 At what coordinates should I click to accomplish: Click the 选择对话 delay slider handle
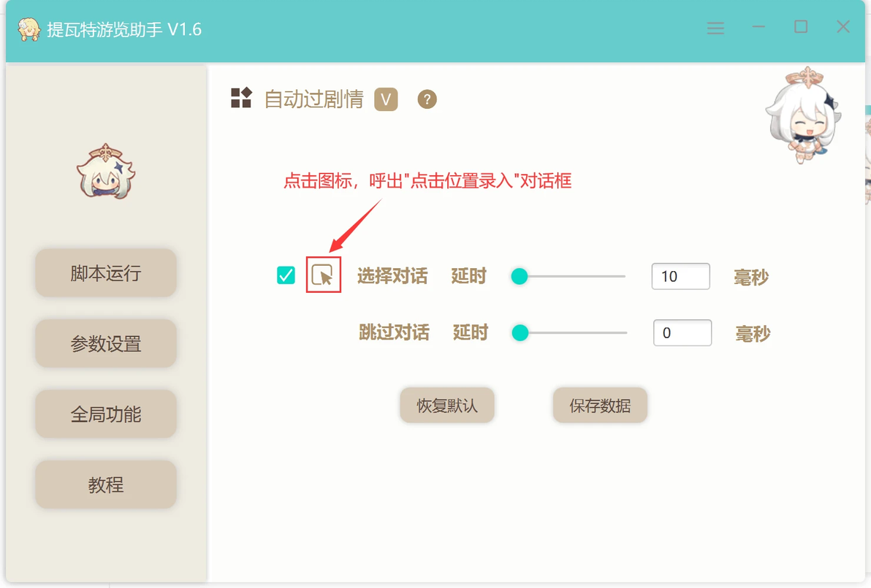point(520,276)
